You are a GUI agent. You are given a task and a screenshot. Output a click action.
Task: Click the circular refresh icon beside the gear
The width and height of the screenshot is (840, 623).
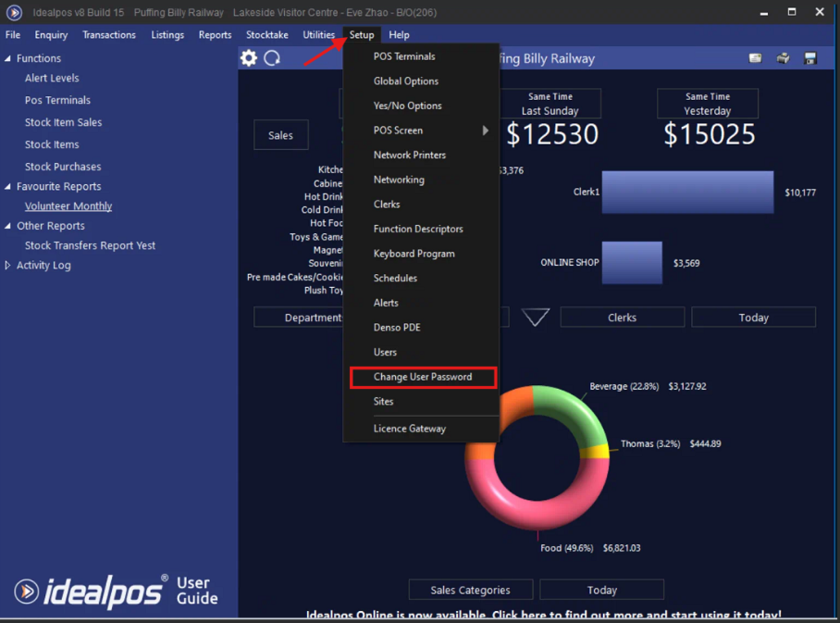272,58
